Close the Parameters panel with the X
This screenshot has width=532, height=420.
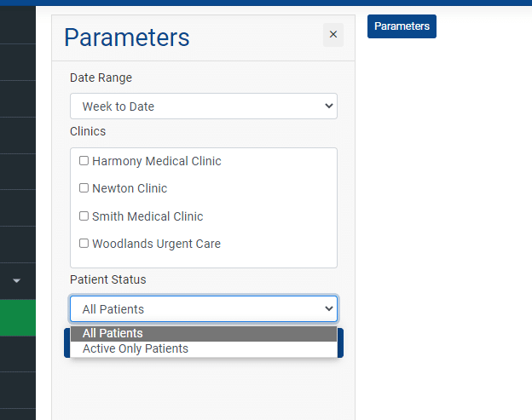tap(332, 35)
